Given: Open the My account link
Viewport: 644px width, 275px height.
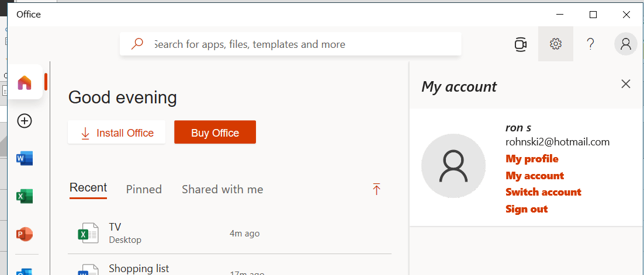Looking at the screenshot, I should 535,176.
